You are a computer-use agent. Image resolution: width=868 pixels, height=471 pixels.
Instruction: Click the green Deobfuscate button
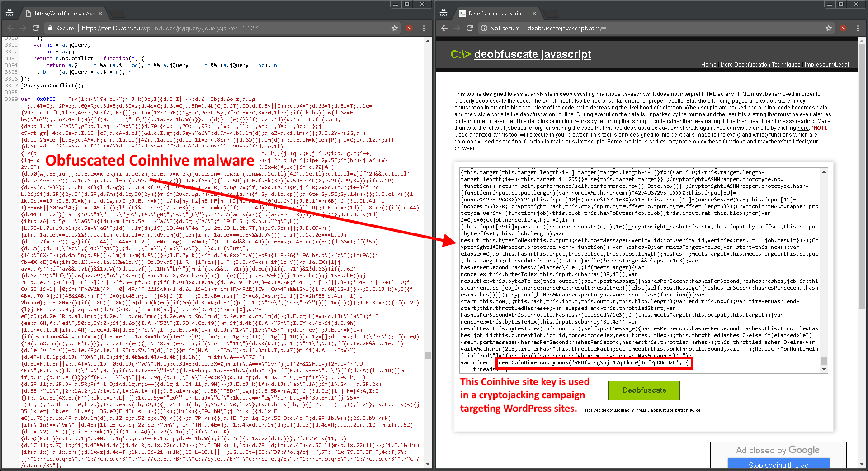pyautogui.click(x=644, y=390)
